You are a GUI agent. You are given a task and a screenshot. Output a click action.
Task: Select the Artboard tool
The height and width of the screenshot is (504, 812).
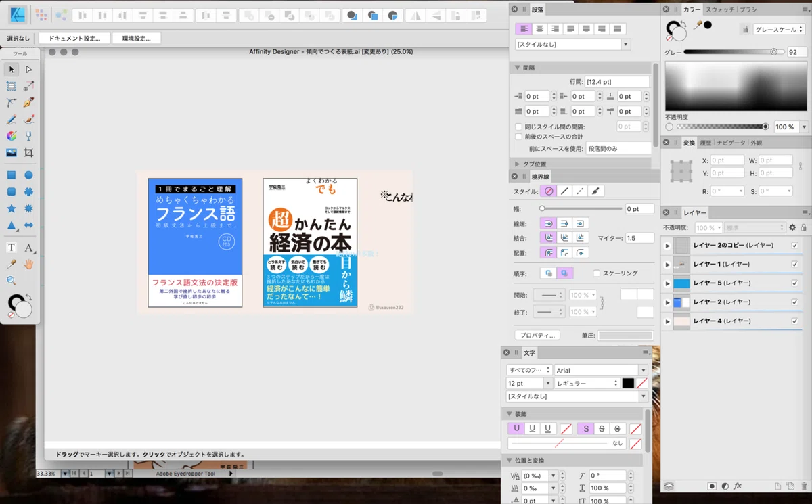click(x=12, y=86)
